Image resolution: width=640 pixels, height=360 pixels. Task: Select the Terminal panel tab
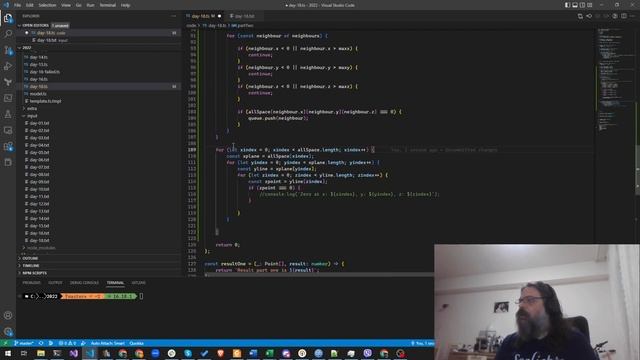[x=115, y=282]
